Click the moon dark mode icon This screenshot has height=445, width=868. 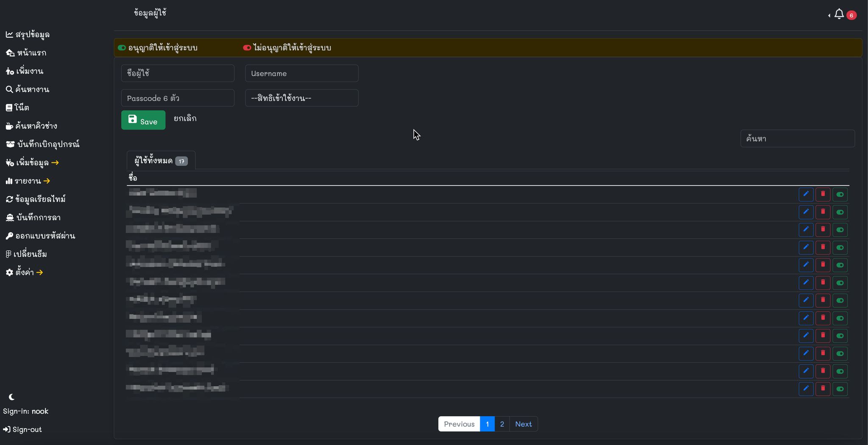click(11, 397)
